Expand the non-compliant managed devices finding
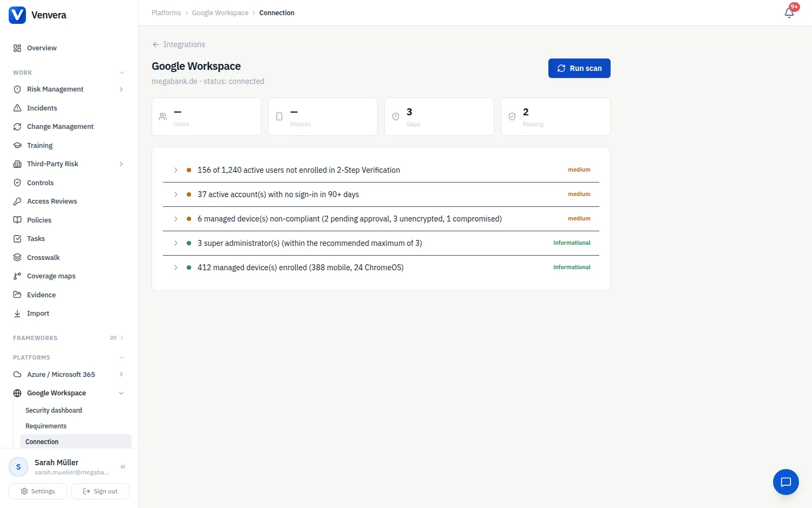Viewport: 812px width, 508px height. click(x=381, y=219)
